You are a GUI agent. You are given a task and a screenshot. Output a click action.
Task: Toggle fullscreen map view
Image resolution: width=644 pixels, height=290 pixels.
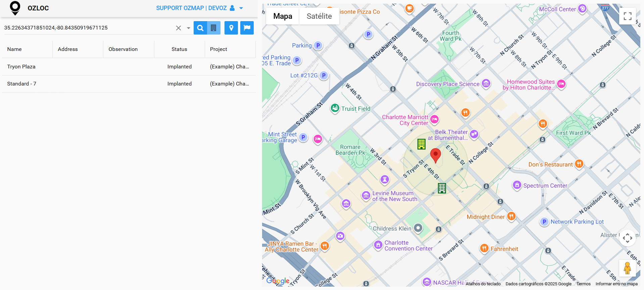pos(628,16)
